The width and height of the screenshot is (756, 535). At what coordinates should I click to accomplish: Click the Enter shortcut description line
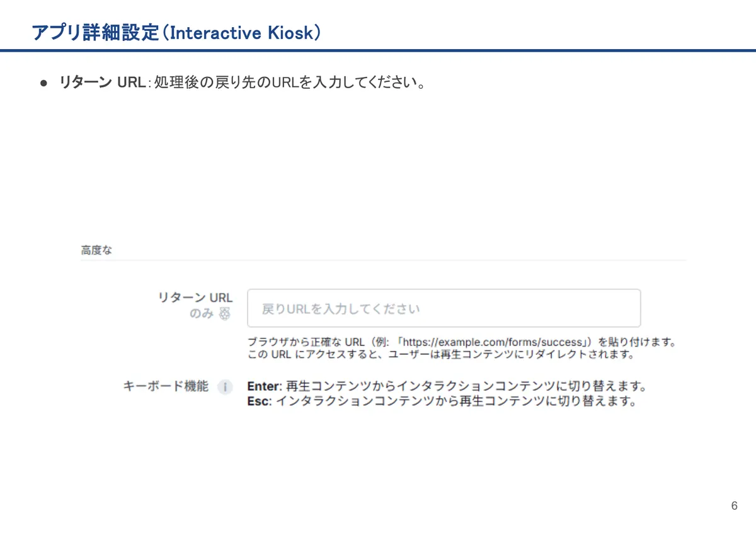pyautogui.click(x=447, y=386)
